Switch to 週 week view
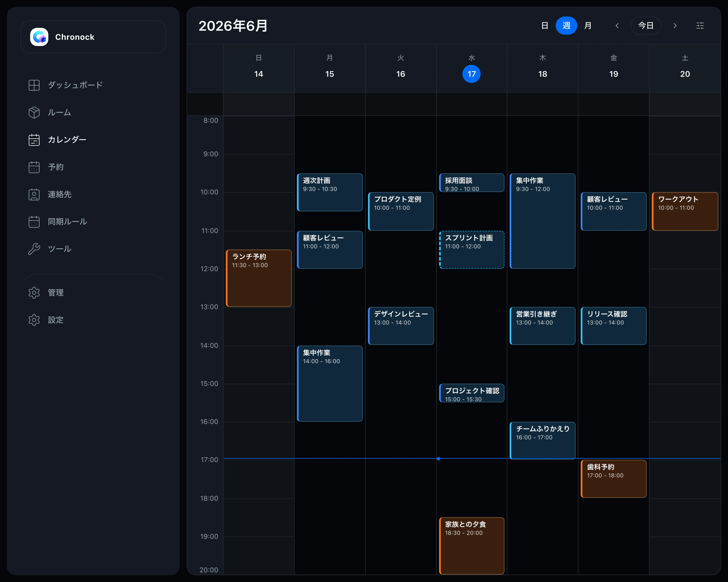This screenshot has width=728, height=582. 566,26
